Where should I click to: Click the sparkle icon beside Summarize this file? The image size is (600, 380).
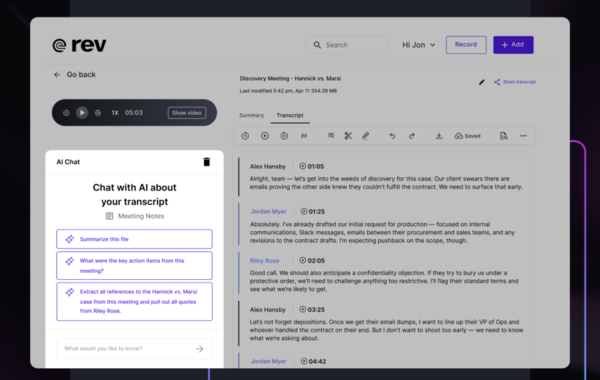click(70, 239)
